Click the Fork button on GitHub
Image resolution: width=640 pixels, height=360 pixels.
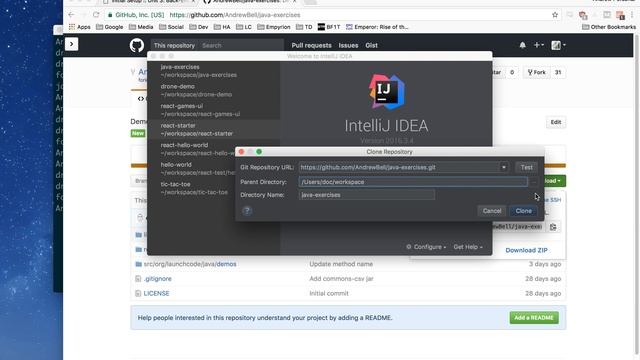coord(536,72)
